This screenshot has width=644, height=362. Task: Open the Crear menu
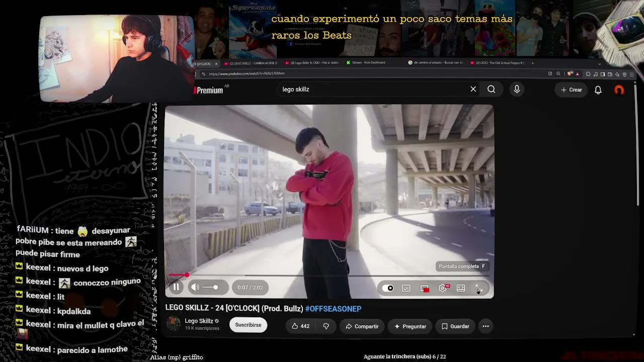click(x=572, y=89)
